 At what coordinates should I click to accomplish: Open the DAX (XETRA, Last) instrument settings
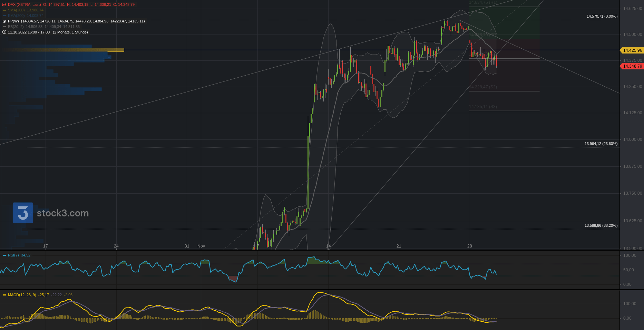click(24, 4)
